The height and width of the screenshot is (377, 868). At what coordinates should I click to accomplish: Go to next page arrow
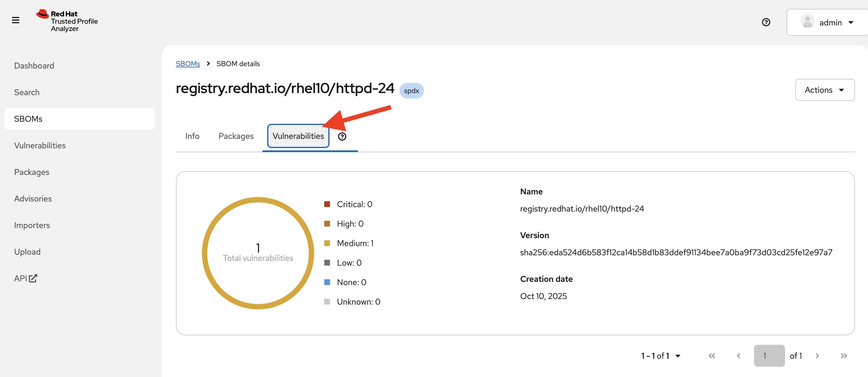point(818,356)
